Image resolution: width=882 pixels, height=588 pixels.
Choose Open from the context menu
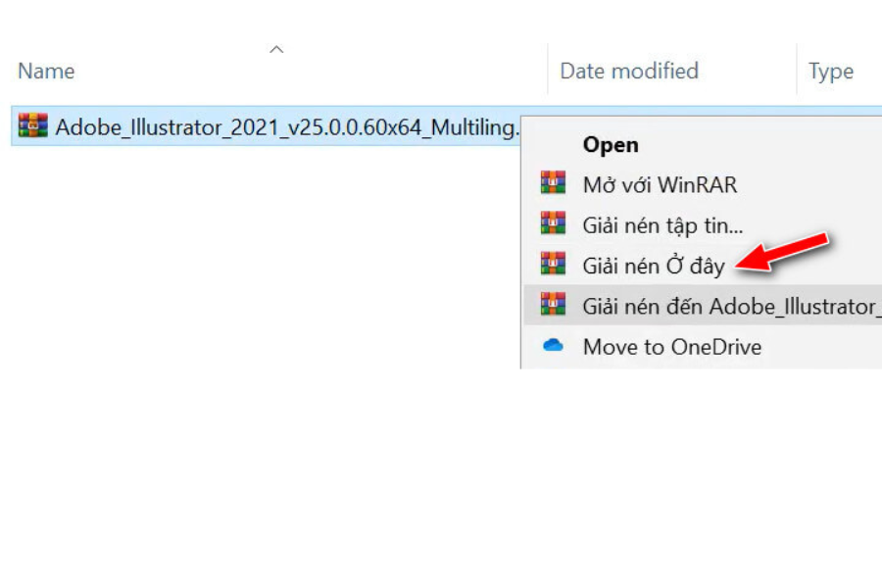pyautogui.click(x=611, y=144)
